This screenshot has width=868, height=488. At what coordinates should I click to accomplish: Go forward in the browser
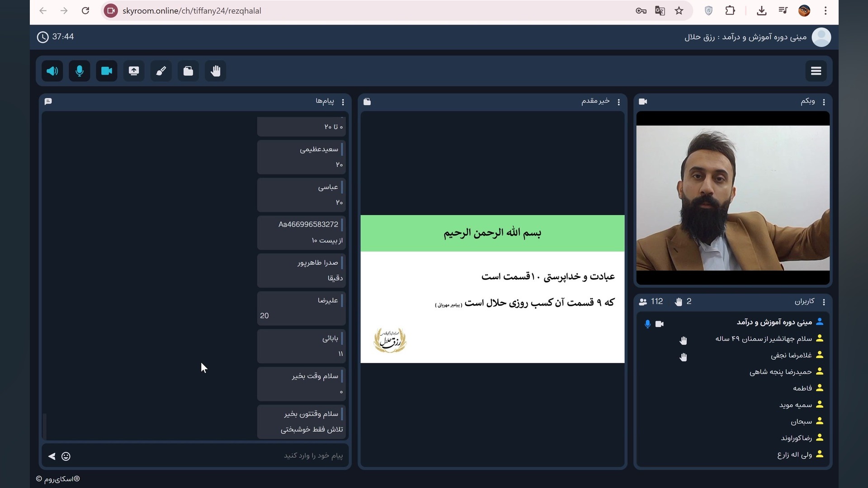tap(64, 10)
